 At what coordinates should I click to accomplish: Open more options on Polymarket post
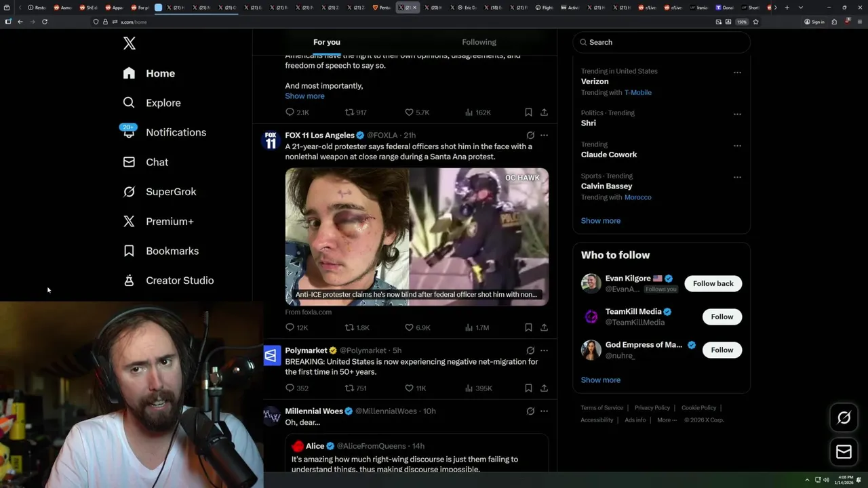pos(544,350)
